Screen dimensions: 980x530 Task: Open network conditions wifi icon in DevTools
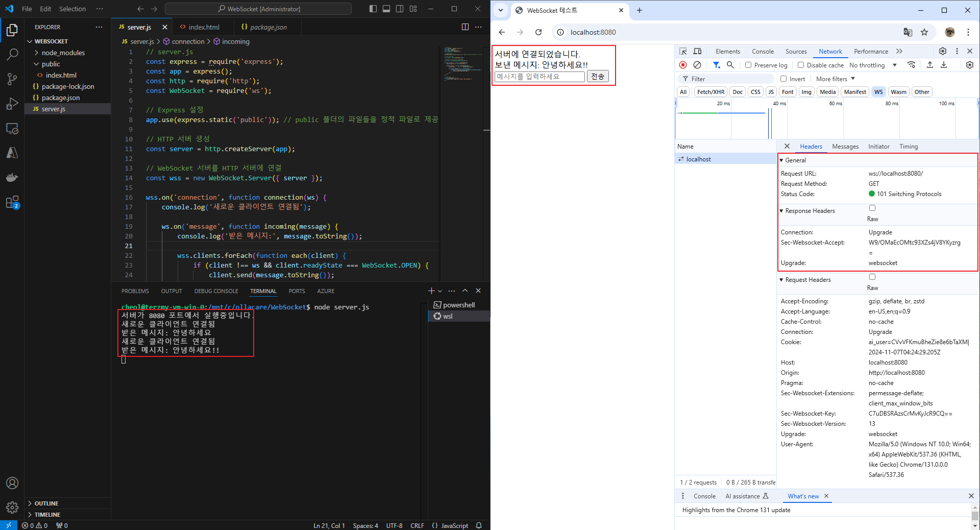911,65
